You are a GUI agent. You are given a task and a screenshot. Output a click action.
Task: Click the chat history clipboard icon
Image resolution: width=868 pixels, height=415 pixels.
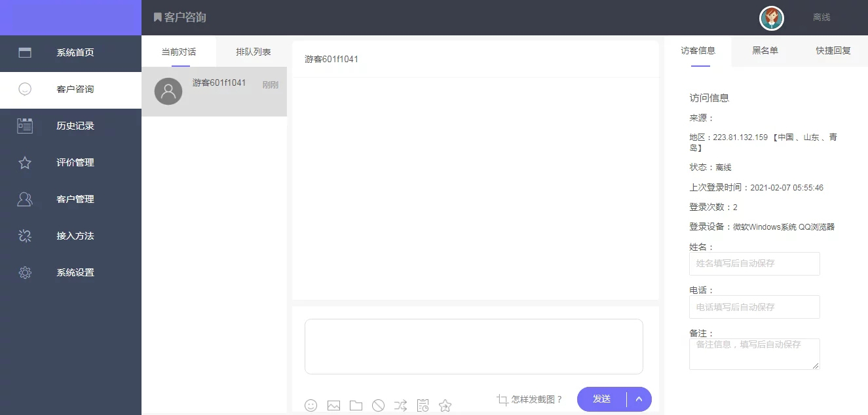click(423, 405)
